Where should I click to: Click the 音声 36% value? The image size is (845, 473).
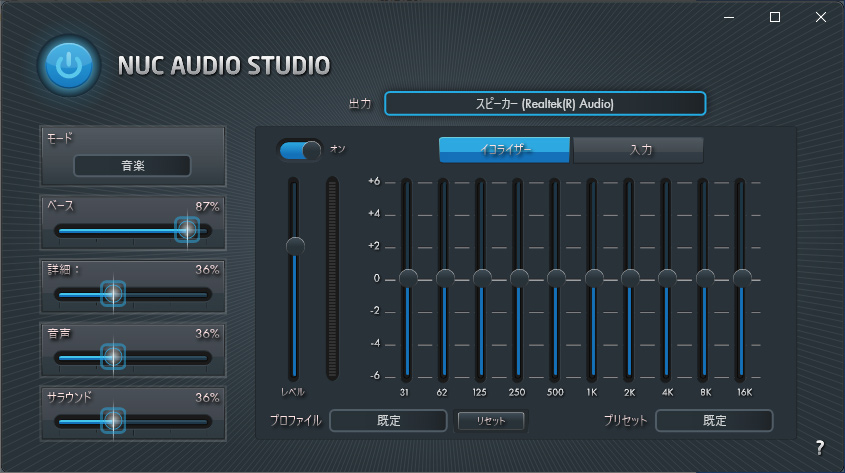(207, 333)
